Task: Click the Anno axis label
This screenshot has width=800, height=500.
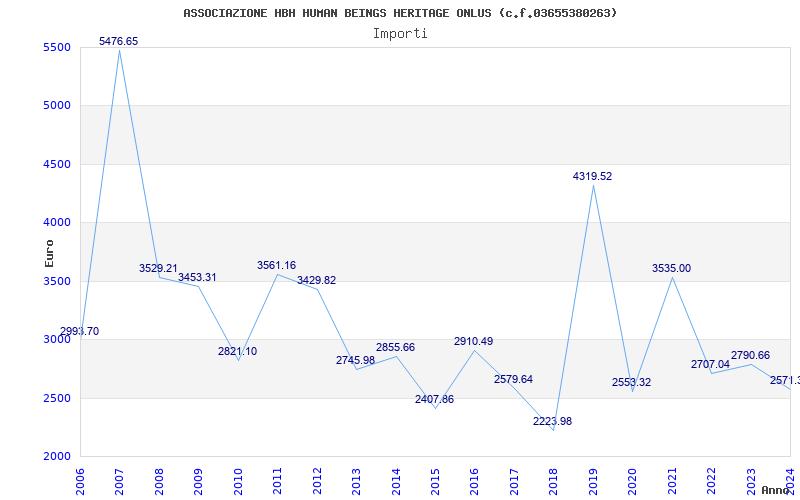Action: [776, 490]
